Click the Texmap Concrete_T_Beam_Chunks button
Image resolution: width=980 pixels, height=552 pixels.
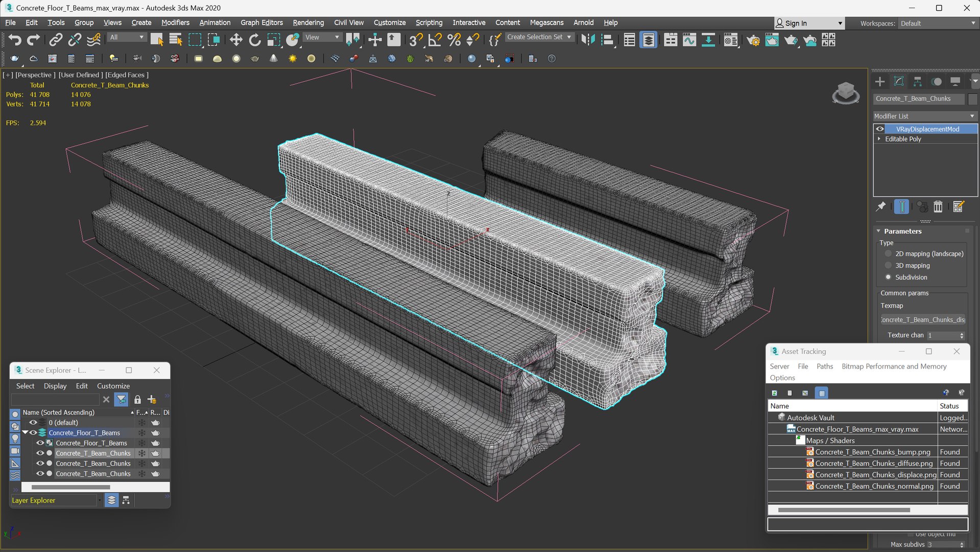(x=923, y=320)
